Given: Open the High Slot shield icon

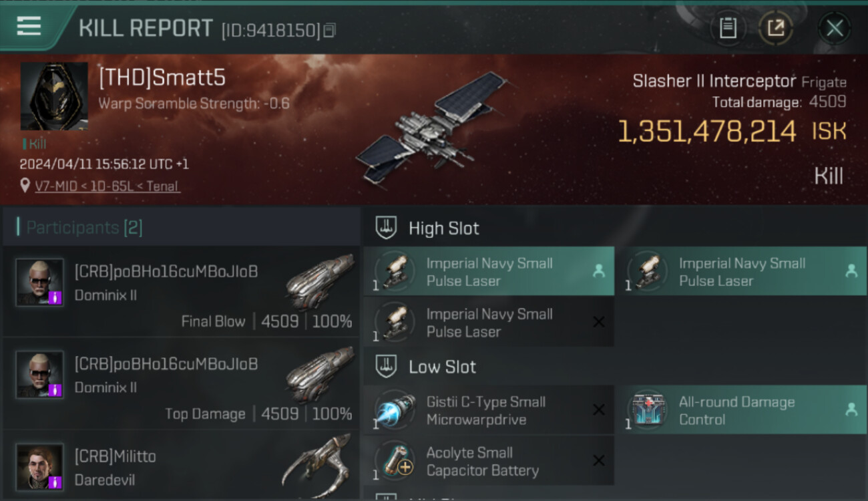Looking at the screenshot, I should click(386, 228).
